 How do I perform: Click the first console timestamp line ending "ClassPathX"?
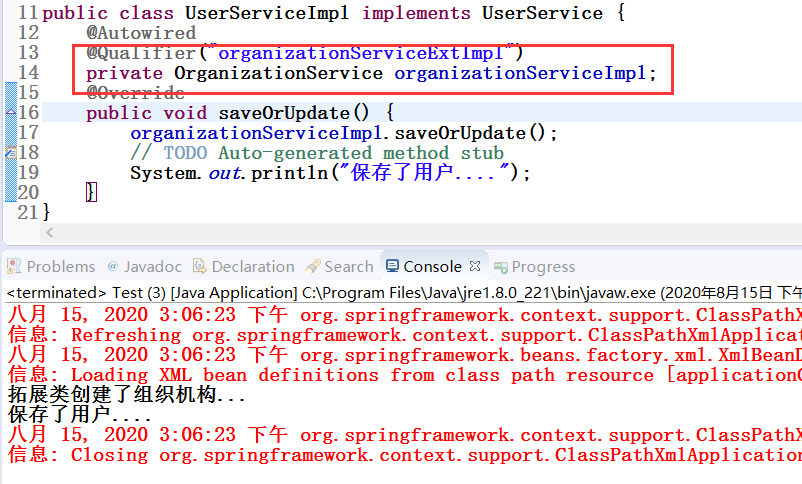405,315
